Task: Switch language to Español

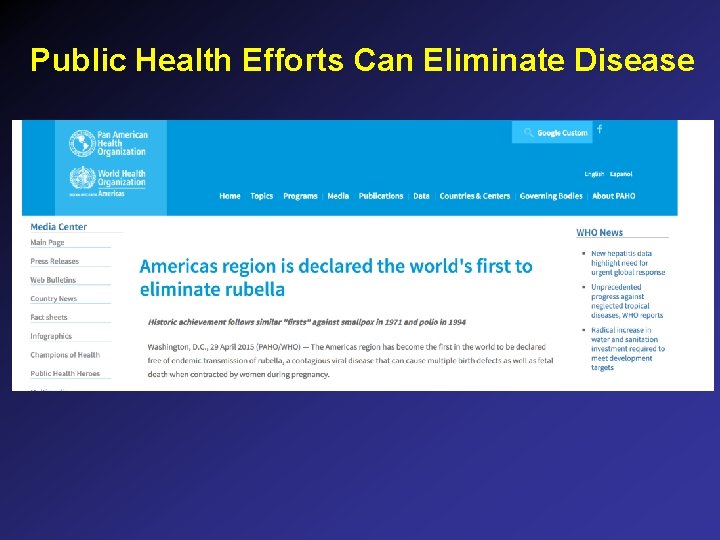Action: pos(621,174)
